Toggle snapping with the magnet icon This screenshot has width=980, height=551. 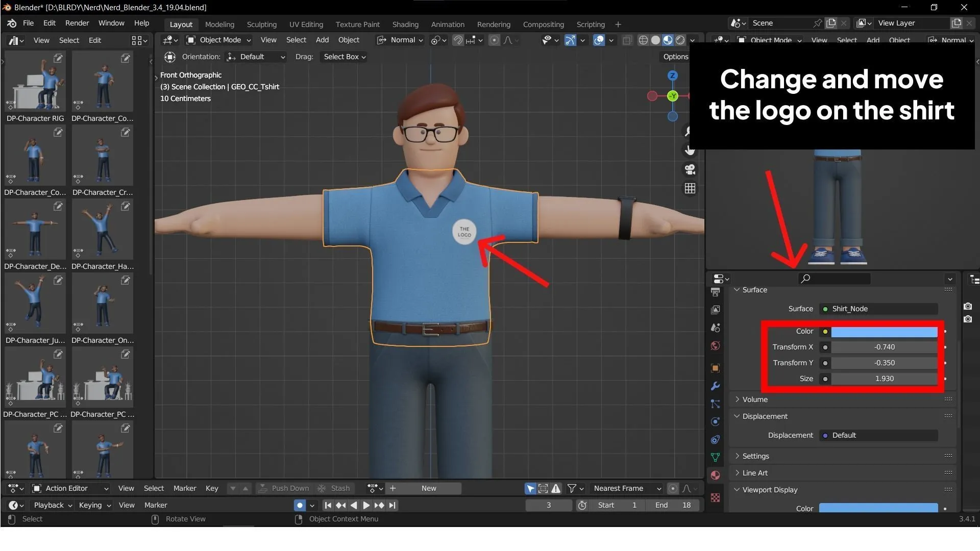(x=458, y=40)
